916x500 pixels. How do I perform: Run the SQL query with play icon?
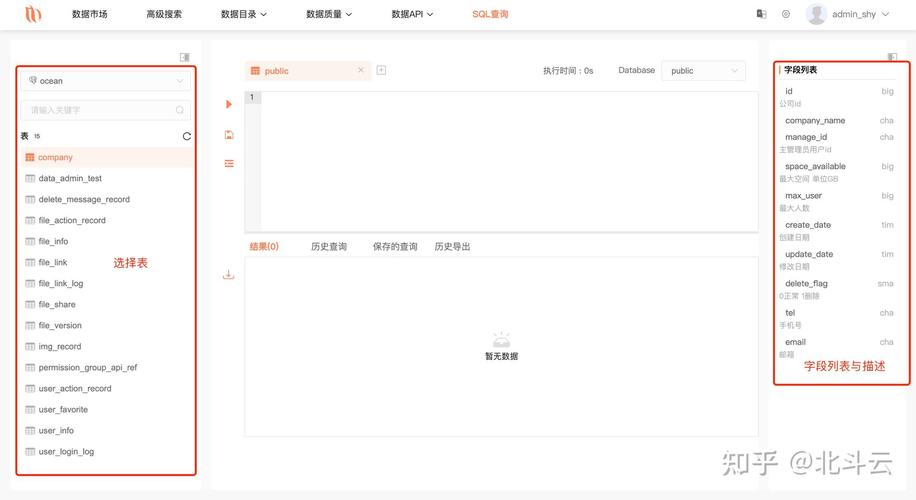[228, 104]
